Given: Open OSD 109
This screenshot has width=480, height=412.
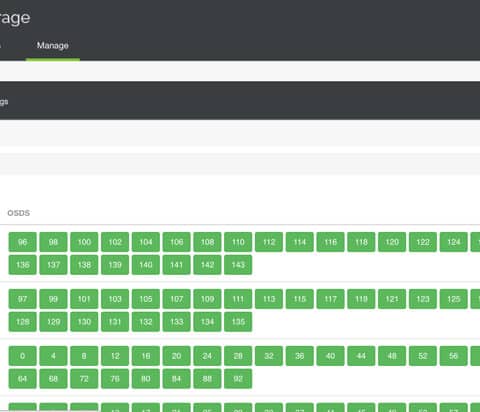Looking at the screenshot, I should (207, 299).
